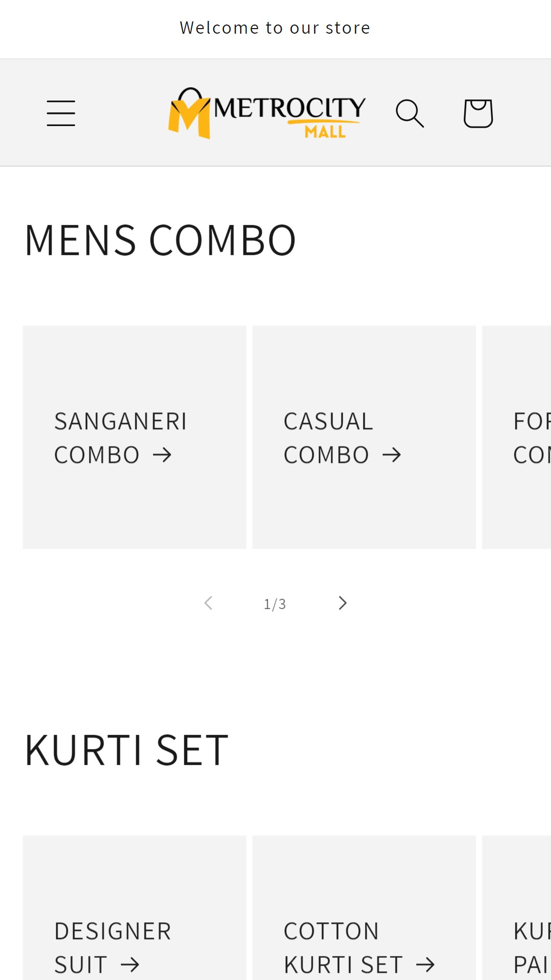551x980 pixels.
Task: Click the arrow beside Casual Combo
Action: (392, 455)
